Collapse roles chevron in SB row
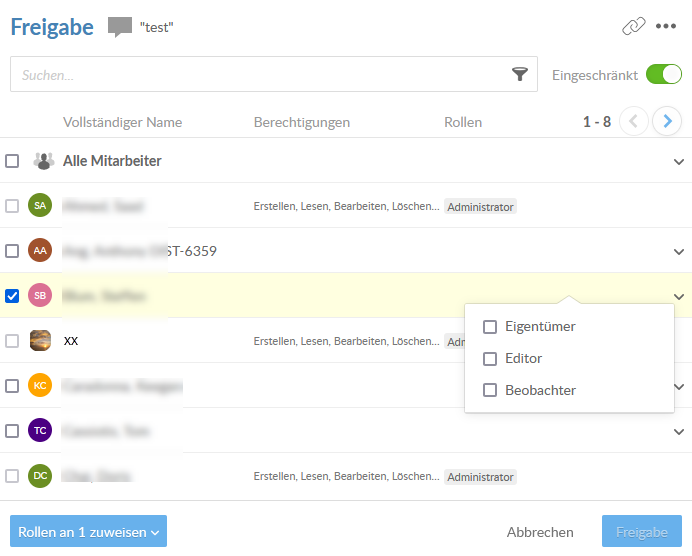The width and height of the screenshot is (692, 556). [x=679, y=297]
